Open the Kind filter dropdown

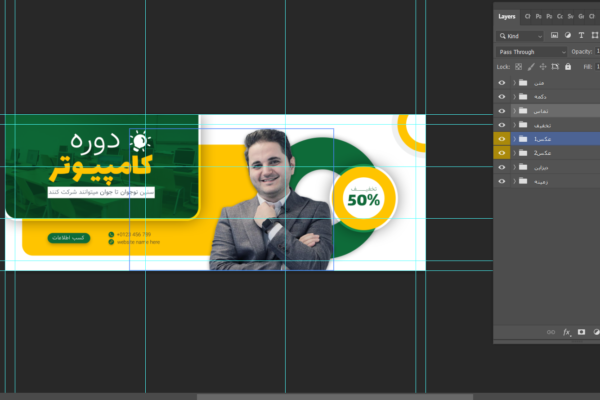522,36
